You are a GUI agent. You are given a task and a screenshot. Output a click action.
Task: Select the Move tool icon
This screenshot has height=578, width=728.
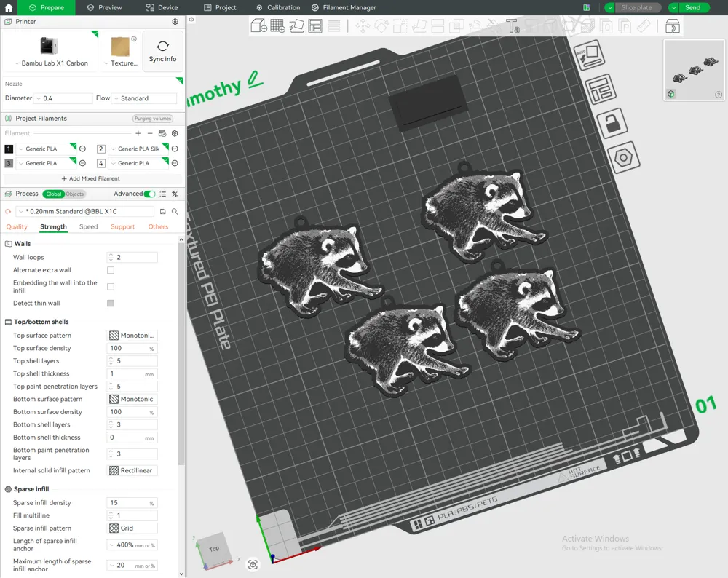[x=363, y=26]
